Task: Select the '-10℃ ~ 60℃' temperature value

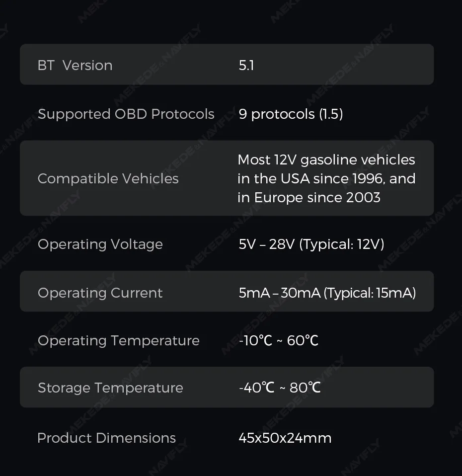Action: pyautogui.click(x=279, y=340)
